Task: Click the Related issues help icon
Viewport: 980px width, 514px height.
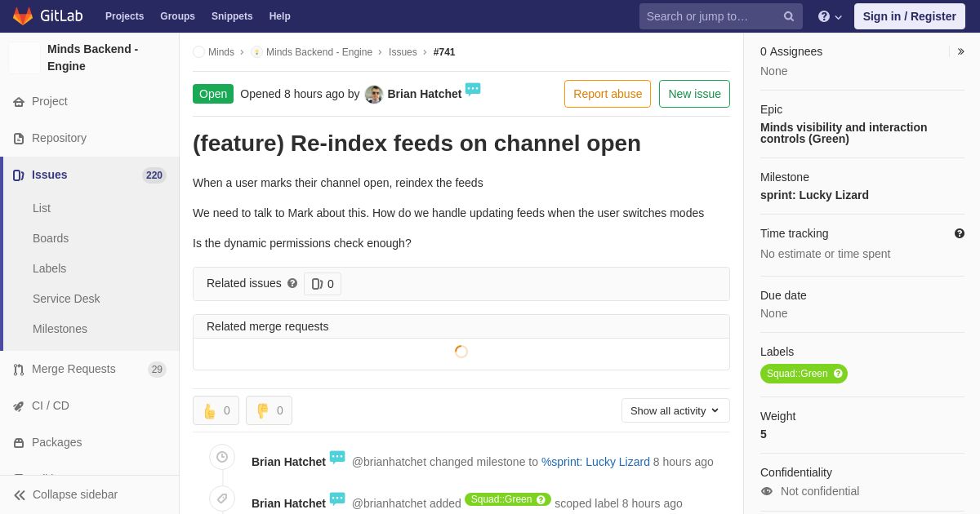Action: tap(292, 283)
